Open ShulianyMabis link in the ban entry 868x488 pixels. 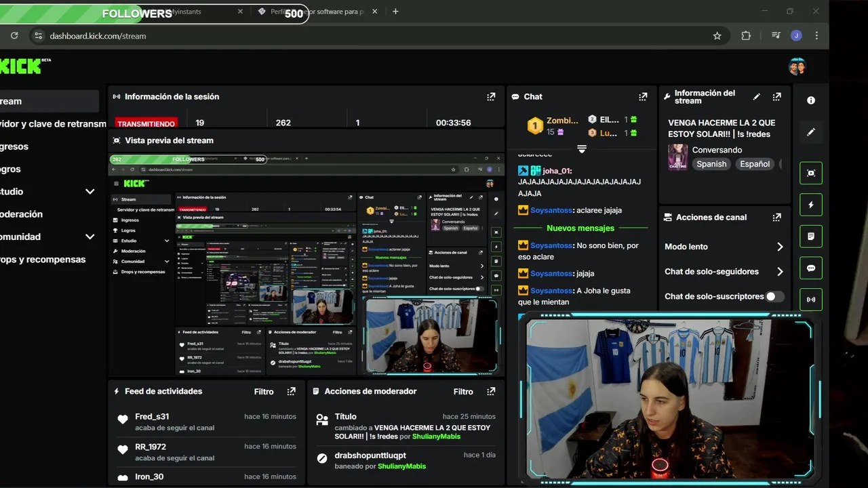(401, 466)
